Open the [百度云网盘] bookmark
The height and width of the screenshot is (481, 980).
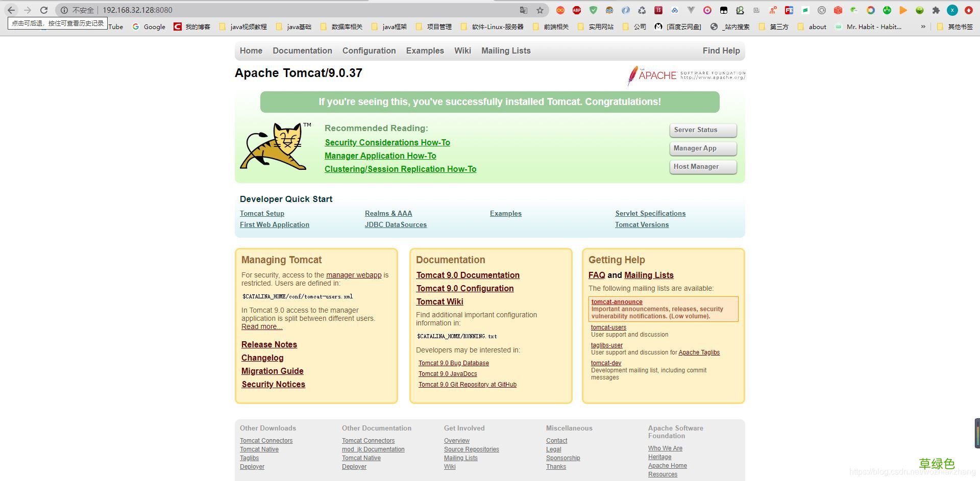pyautogui.click(x=678, y=27)
